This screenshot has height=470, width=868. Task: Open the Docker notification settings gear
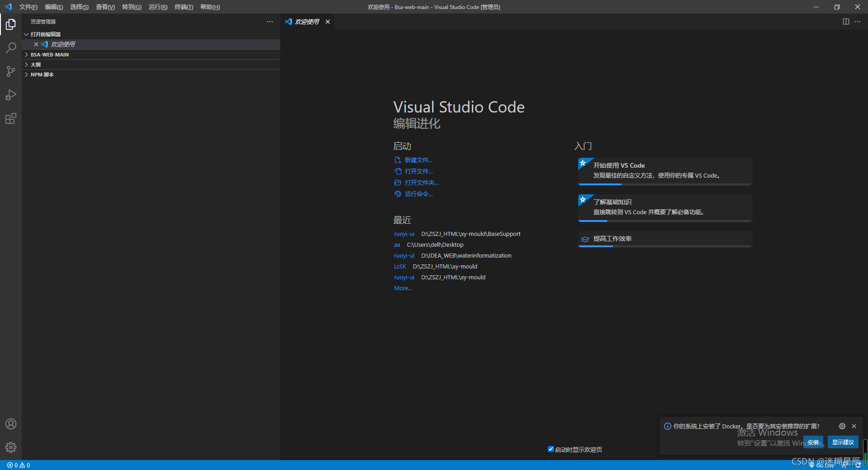coord(842,426)
